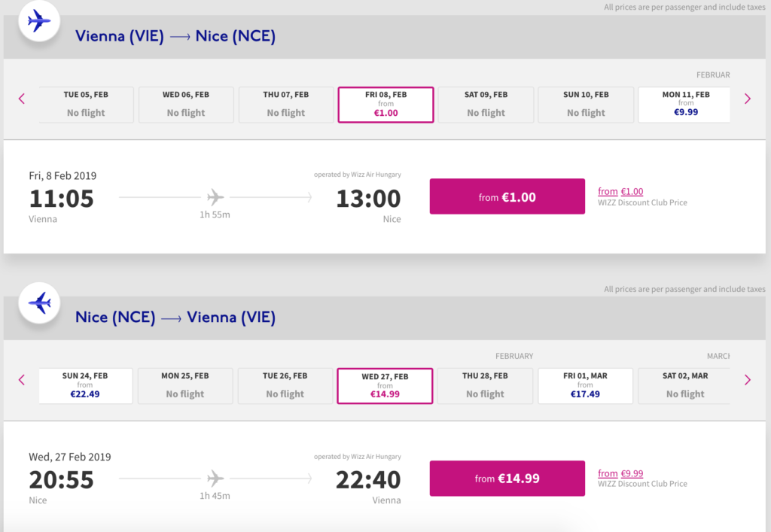Click the SAT 09, FEB no flight date
This screenshot has width=771, height=532.
[x=486, y=105]
